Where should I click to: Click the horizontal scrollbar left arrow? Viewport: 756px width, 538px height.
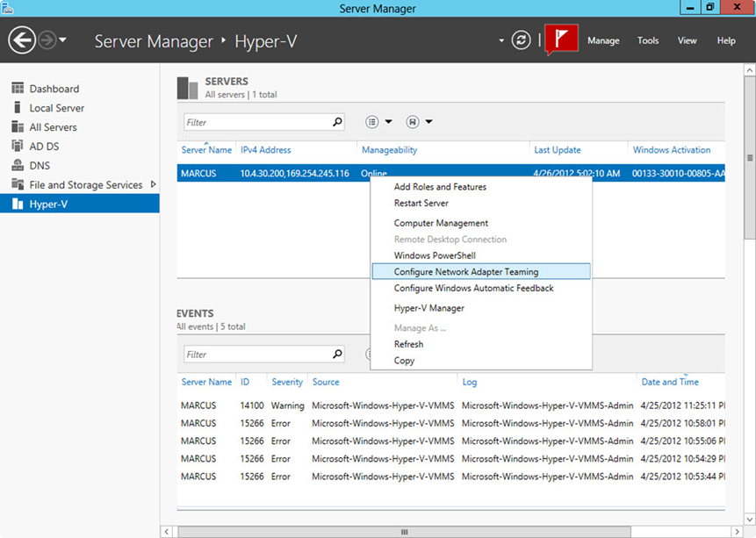(166, 532)
